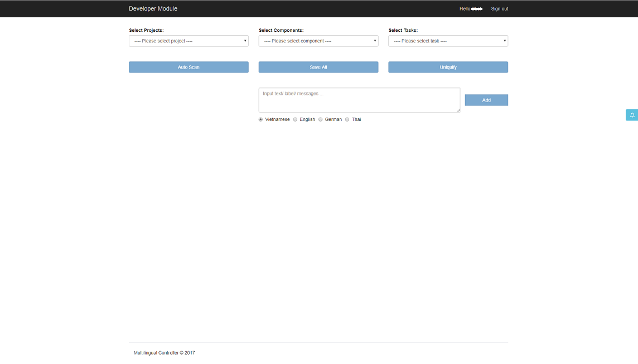This screenshot has width=638, height=364.
Task: Open the notification bell side tab
Action: (632, 115)
